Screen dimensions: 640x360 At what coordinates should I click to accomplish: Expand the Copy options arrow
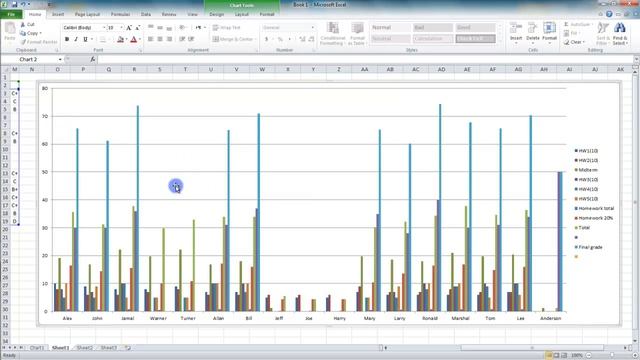[41, 33]
